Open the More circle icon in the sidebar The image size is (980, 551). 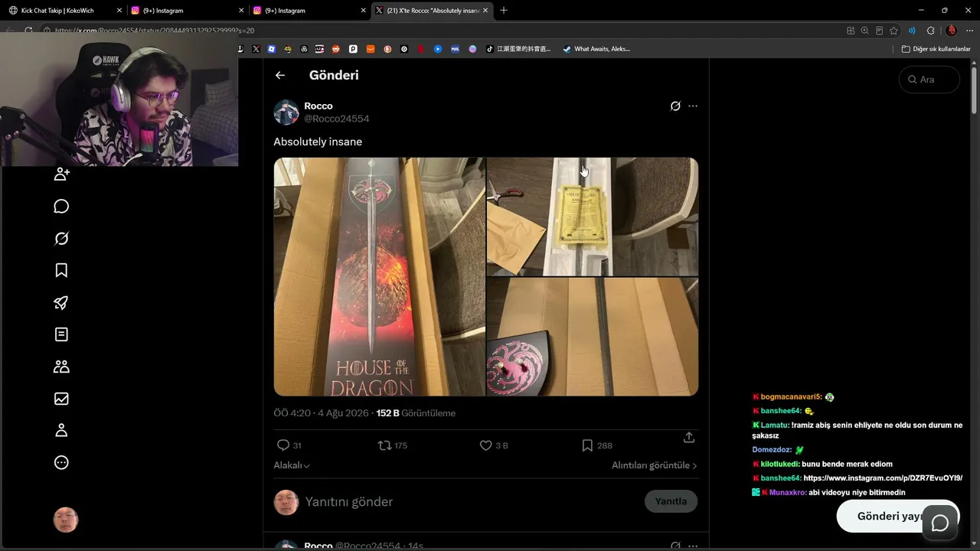click(x=62, y=462)
